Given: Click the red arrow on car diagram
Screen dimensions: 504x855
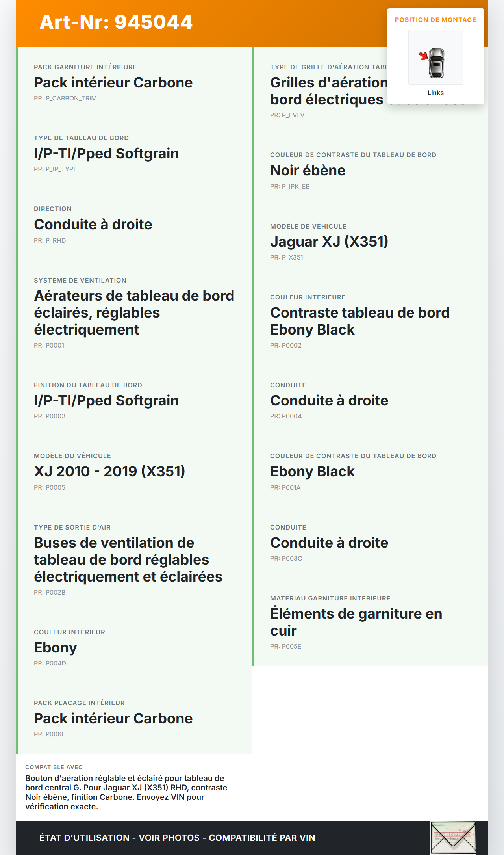Looking at the screenshot, I should coord(423,56).
